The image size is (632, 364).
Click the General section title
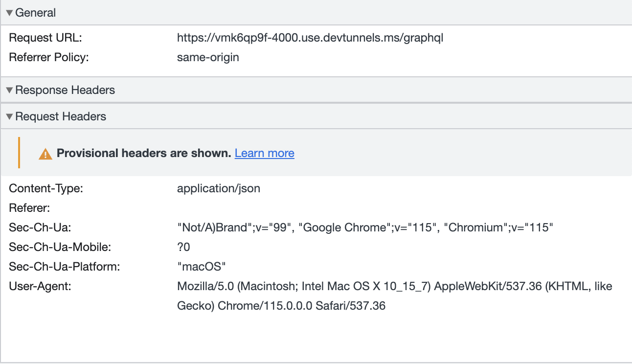[x=36, y=13]
